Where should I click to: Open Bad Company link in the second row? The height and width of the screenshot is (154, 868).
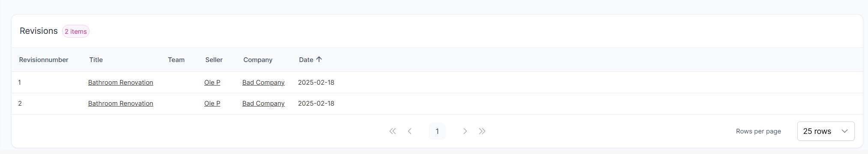[263, 104]
